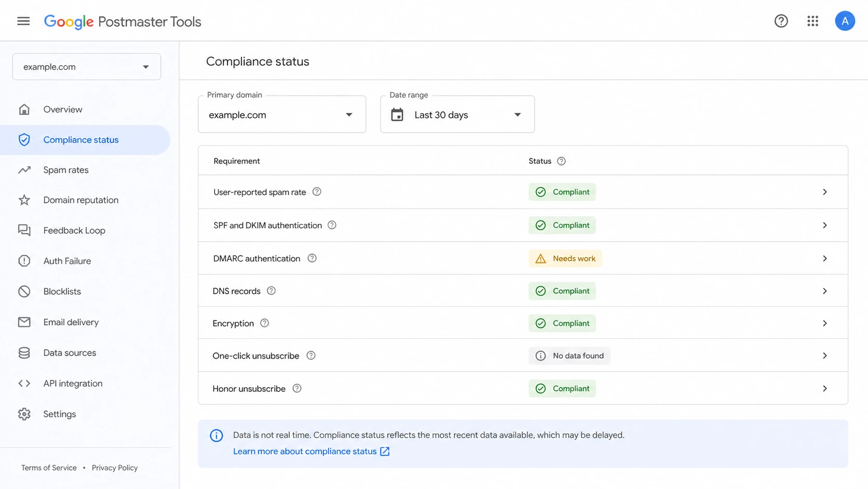Click the Compliance status shield icon
This screenshot has width=868, height=489.
pyautogui.click(x=24, y=140)
